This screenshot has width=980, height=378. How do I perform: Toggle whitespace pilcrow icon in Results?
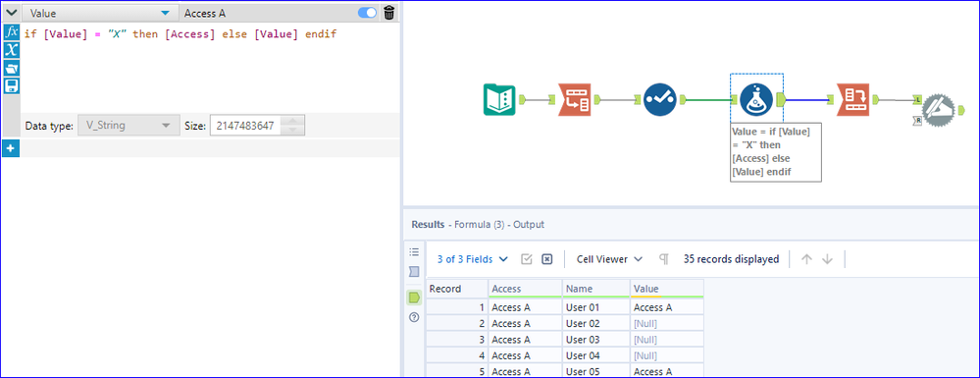click(664, 259)
